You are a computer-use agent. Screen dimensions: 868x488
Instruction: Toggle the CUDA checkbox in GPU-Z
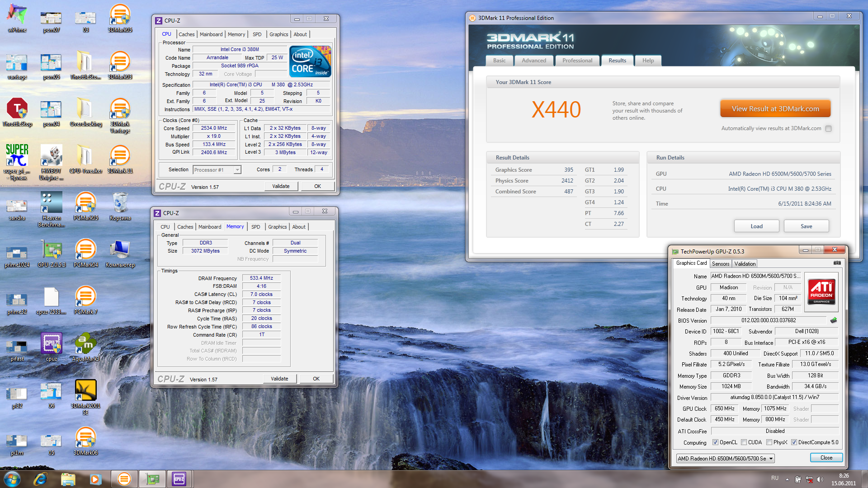click(744, 442)
